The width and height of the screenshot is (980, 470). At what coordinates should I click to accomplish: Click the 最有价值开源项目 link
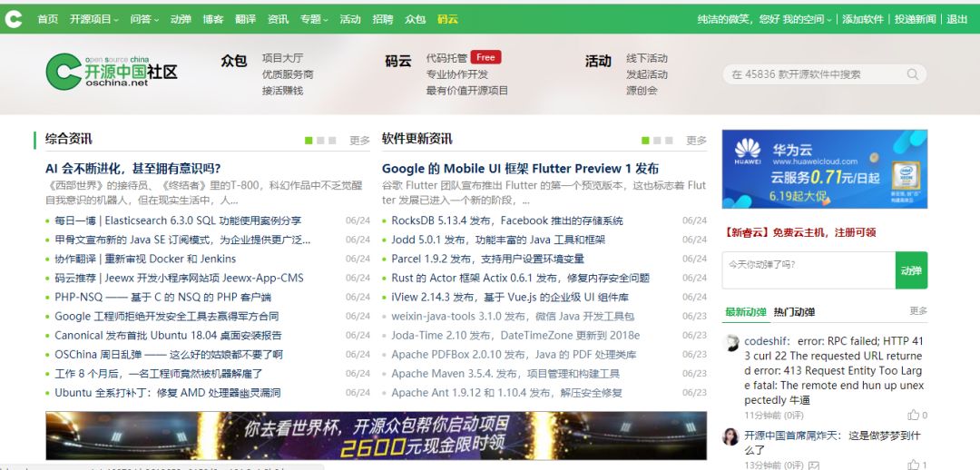tap(467, 91)
